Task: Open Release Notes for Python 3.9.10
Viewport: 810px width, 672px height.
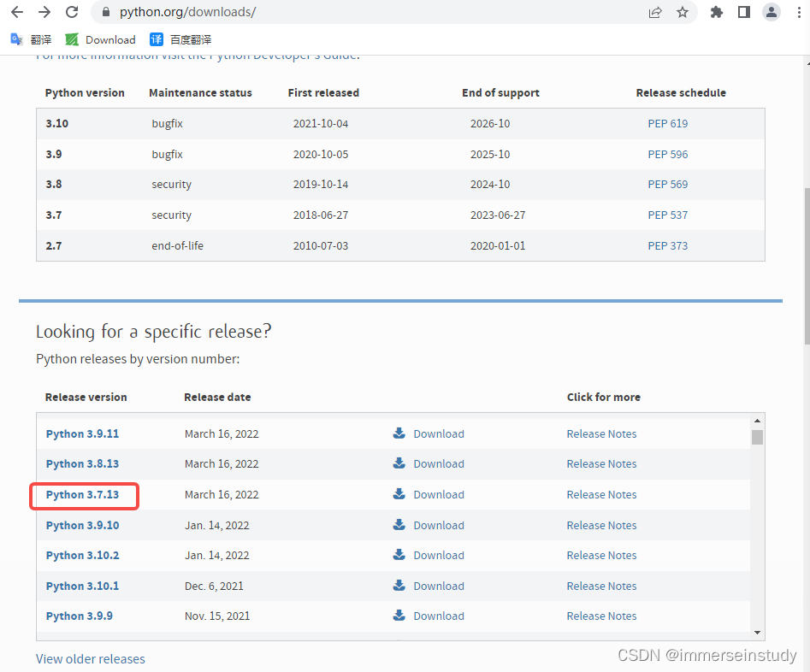Action: click(x=601, y=525)
